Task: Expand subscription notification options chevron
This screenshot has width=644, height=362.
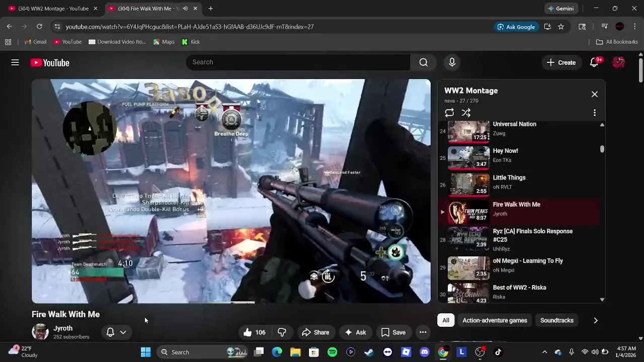Action: [123, 332]
